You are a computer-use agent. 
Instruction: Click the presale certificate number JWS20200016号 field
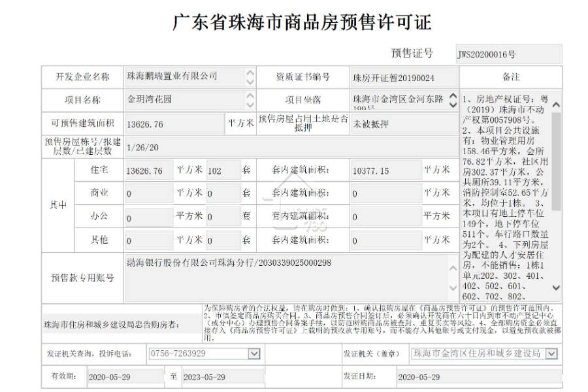pyautogui.click(x=509, y=54)
